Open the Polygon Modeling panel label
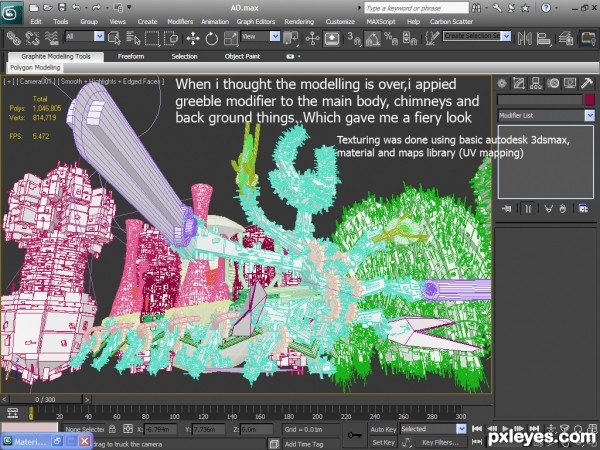This screenshot has height=450, width=600. coord(35,68)
